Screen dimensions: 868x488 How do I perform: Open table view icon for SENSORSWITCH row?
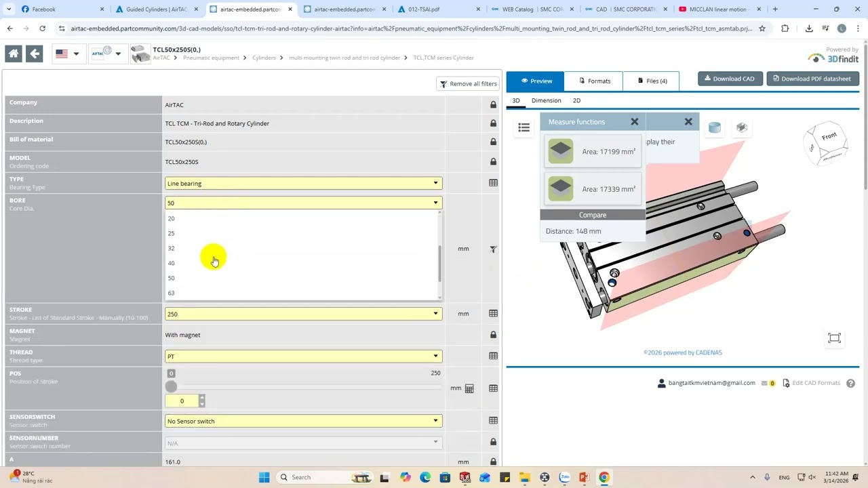[493, 421]
